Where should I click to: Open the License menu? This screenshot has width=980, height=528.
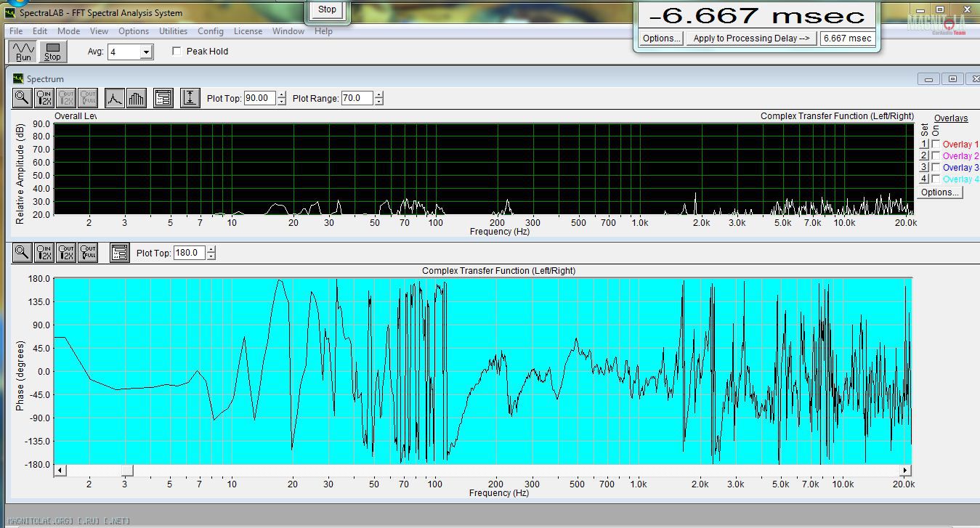248,31
